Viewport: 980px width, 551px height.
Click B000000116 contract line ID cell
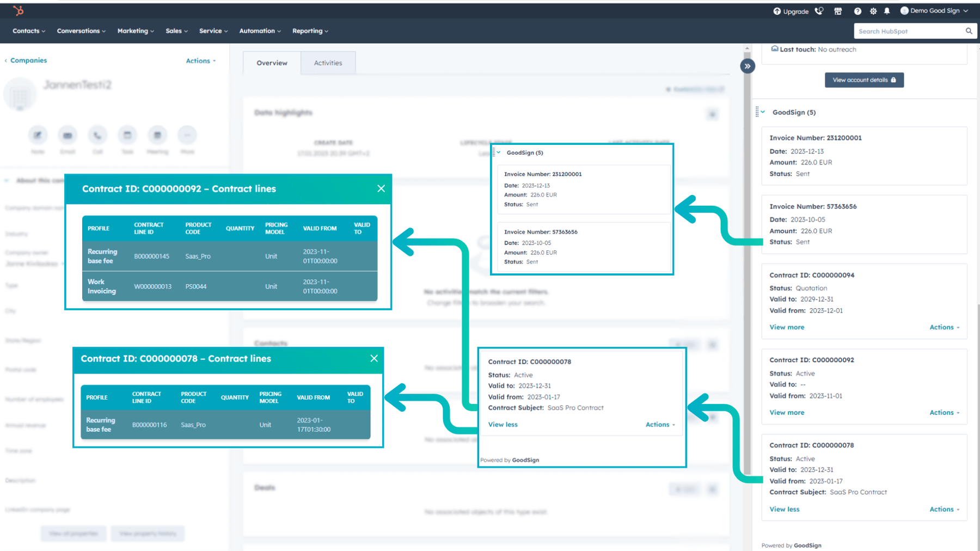150,425
